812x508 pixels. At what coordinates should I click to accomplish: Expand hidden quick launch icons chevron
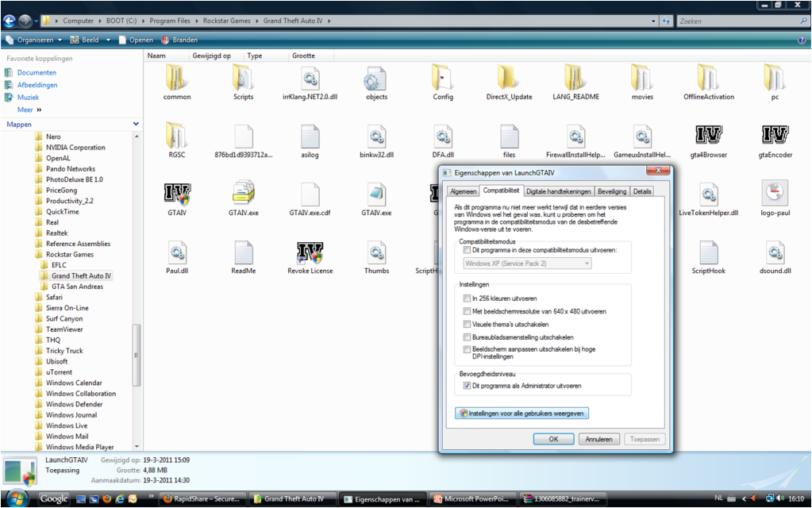(152, 497)
